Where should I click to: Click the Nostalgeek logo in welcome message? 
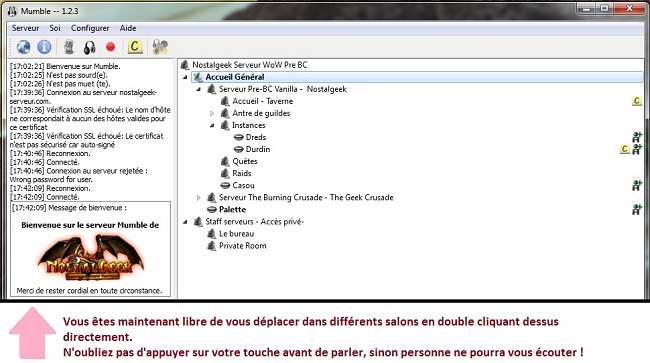90,257
